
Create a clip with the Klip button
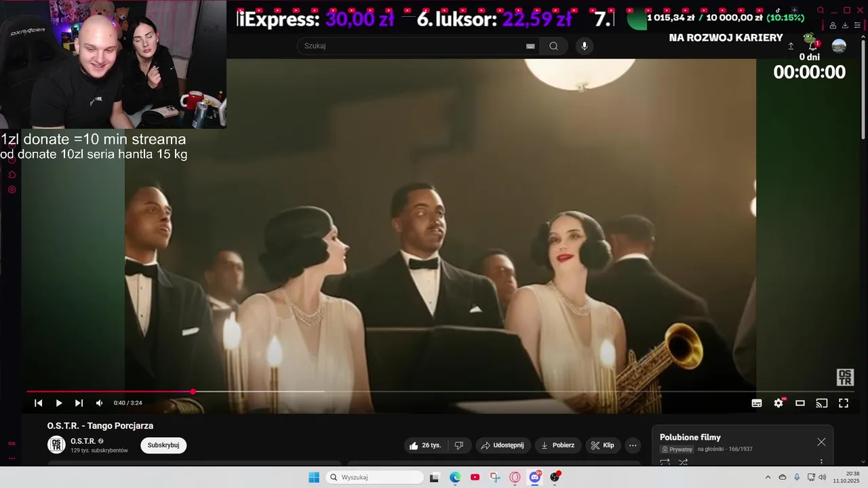coord(603,445)
